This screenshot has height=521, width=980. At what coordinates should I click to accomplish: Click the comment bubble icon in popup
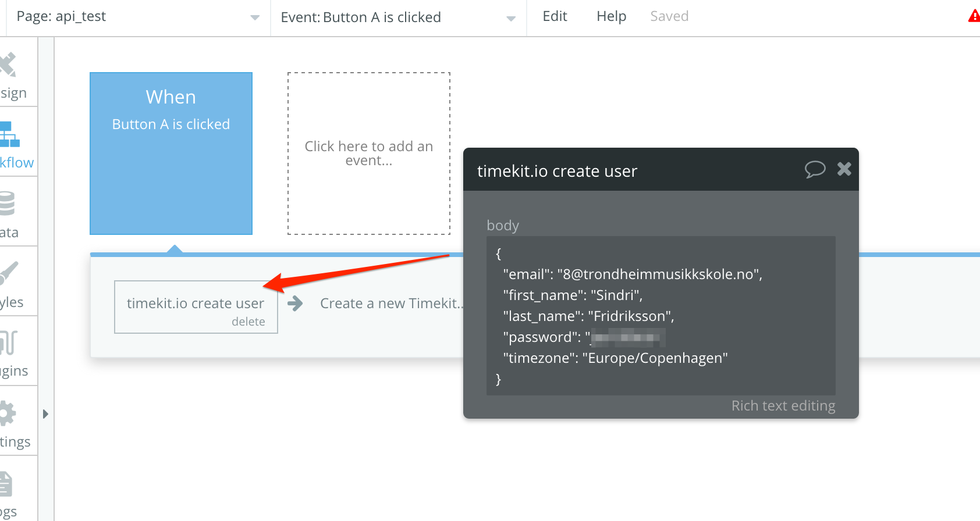pos(815,169)
